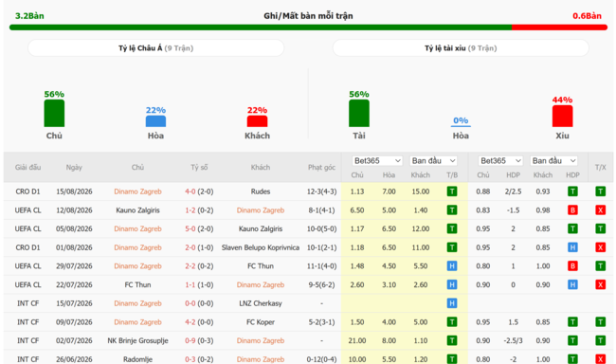
Task: Click blue H T/B badge in 29/07/2026 row
Action: [x=452, y=266]
